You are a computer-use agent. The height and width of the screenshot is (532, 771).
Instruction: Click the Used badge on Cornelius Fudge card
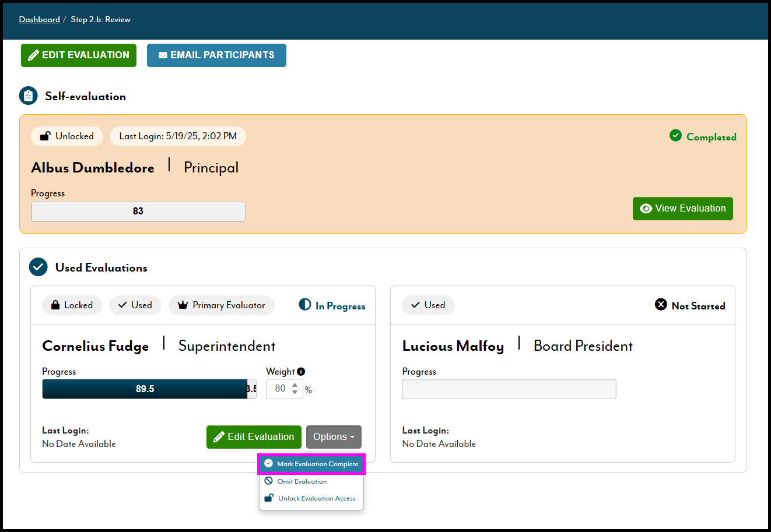click(x=135, y=305)
